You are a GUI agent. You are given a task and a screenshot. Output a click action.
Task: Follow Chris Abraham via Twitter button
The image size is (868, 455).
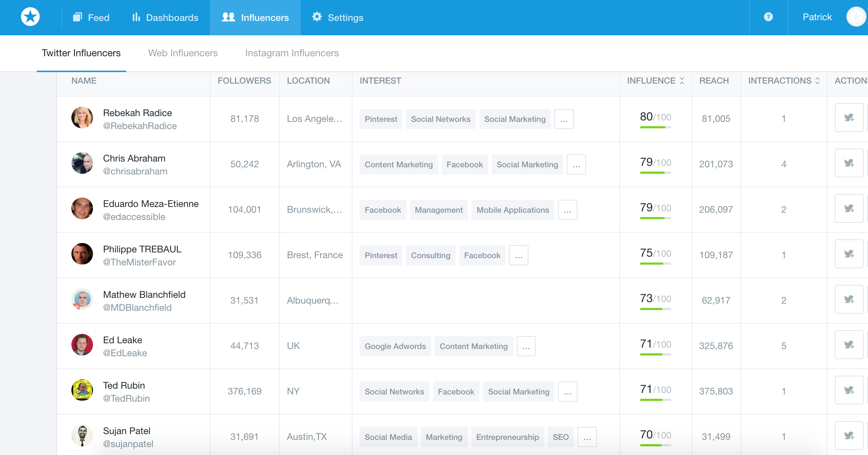(x=849, y=163)
